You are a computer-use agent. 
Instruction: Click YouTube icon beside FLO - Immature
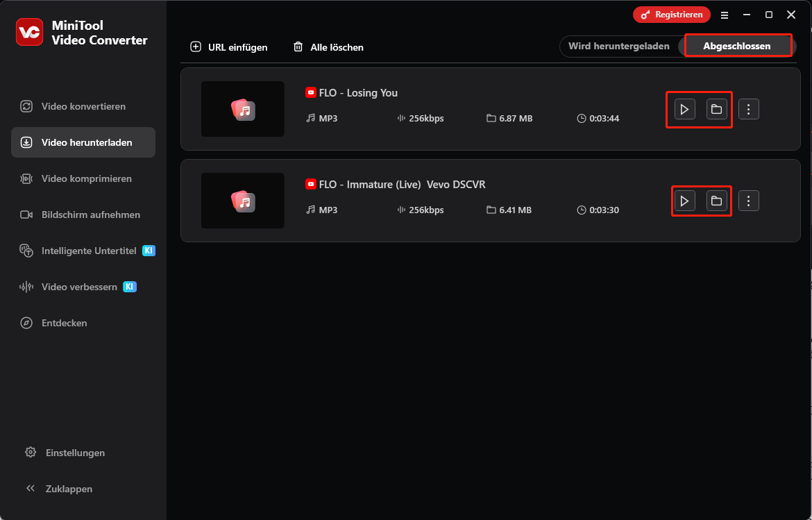tap(311, 185)
